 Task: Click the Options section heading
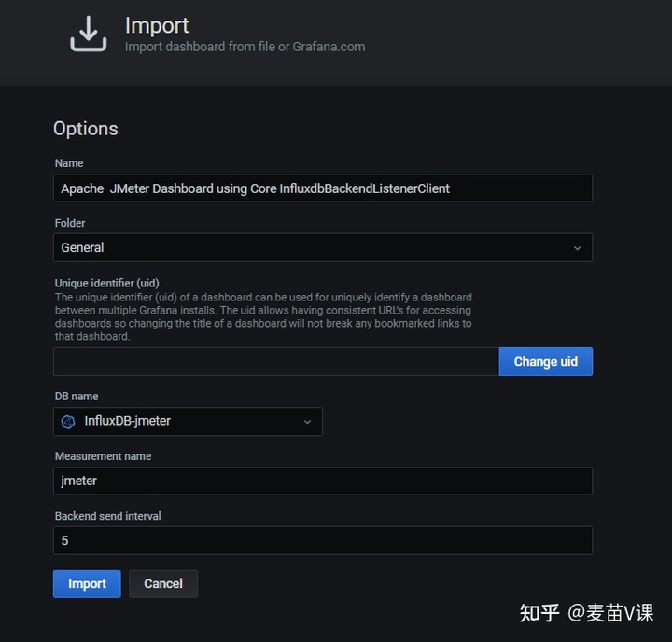click(x=86, y=129)
